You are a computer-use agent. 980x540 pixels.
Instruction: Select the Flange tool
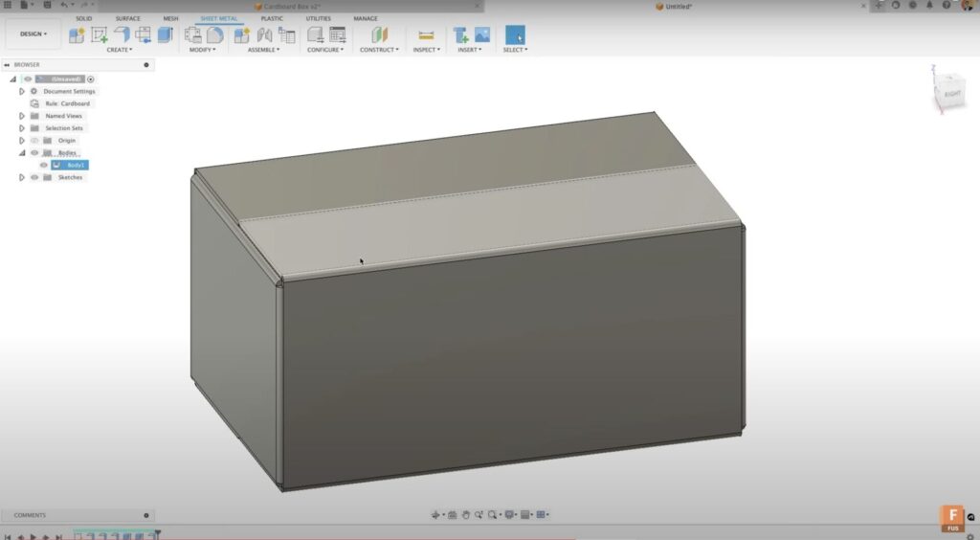coord(122,35)
